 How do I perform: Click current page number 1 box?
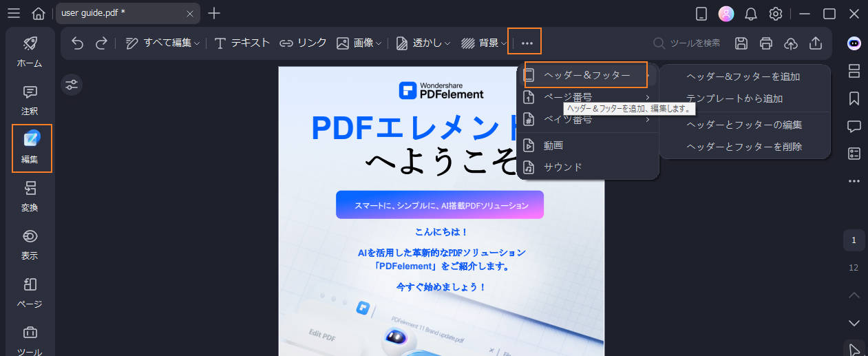click(x=854, y=240)
